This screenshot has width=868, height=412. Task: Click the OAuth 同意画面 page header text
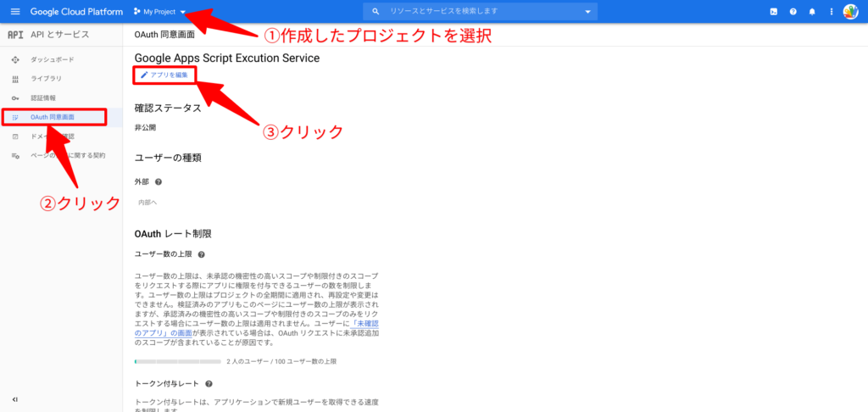164,34
